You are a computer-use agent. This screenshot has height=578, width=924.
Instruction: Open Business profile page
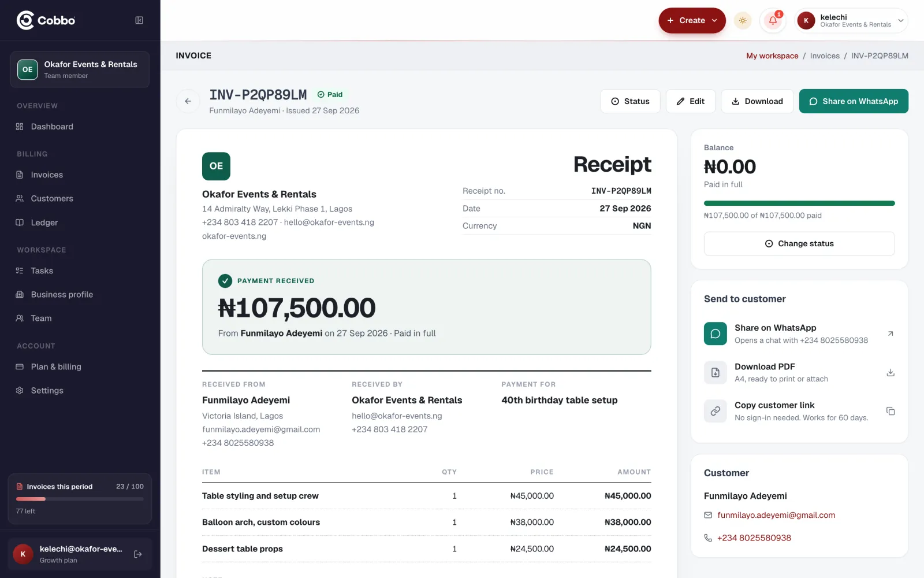(80, 294)
